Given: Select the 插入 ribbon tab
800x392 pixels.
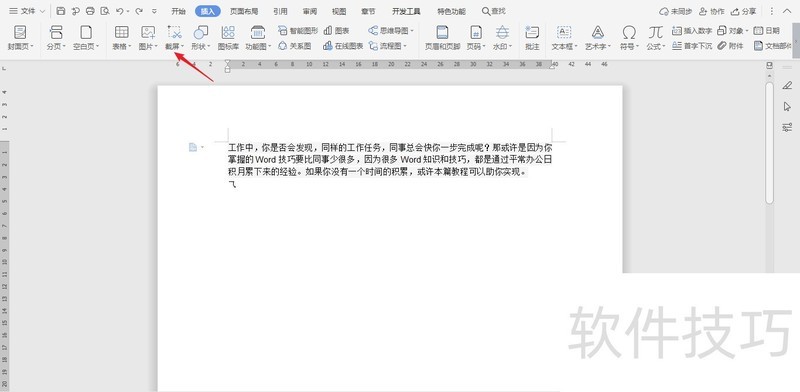Looking at the screenshot, I should point(208,11).
